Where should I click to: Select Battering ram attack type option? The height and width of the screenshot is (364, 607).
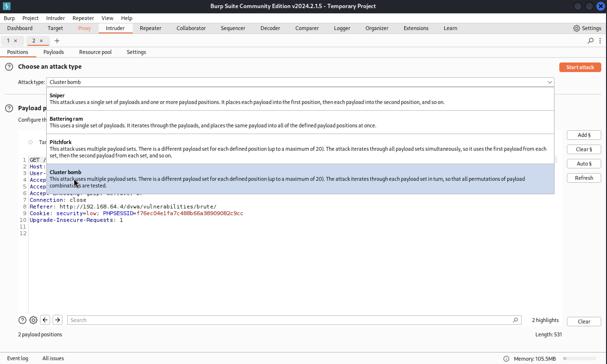(x=300, y=122)
